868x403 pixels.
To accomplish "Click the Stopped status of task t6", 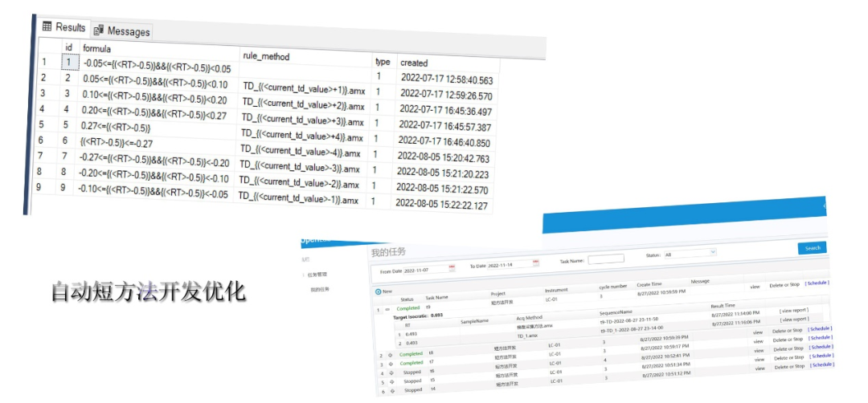I will (412, 372).
